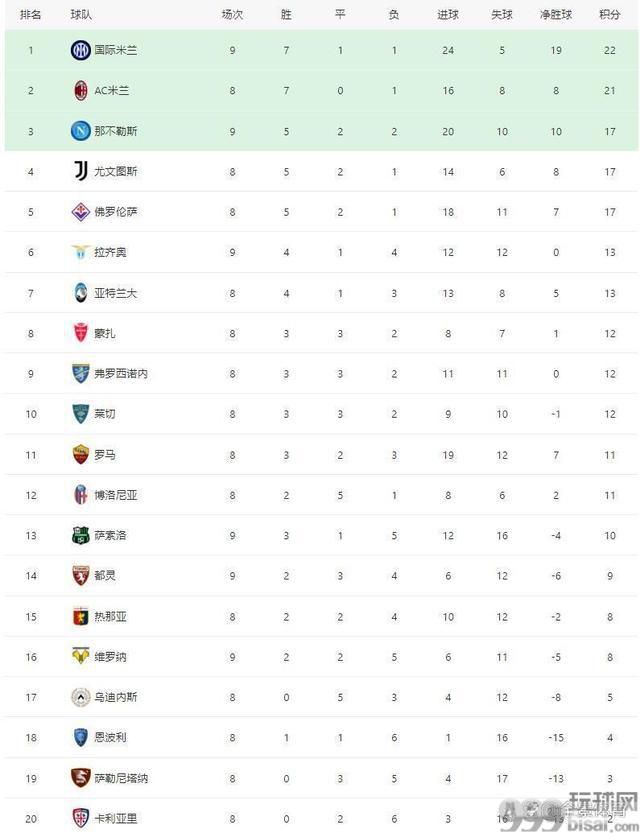Click the Udinese round logo

(81, 696)
